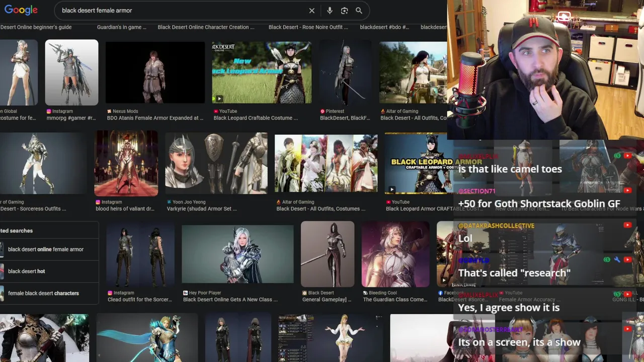Click chat username @DATAKRASHCOLLECTIVE
644x362 pixels.
coord(496,226)
